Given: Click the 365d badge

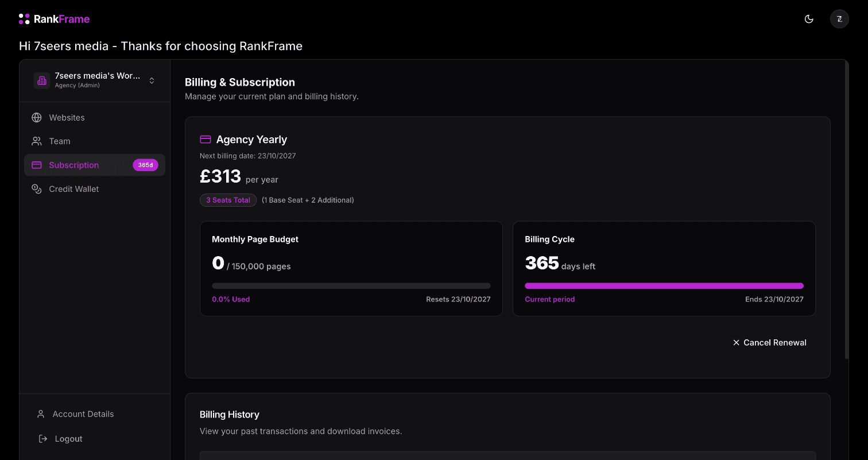Looking at the screenshot, I should 145,165.
